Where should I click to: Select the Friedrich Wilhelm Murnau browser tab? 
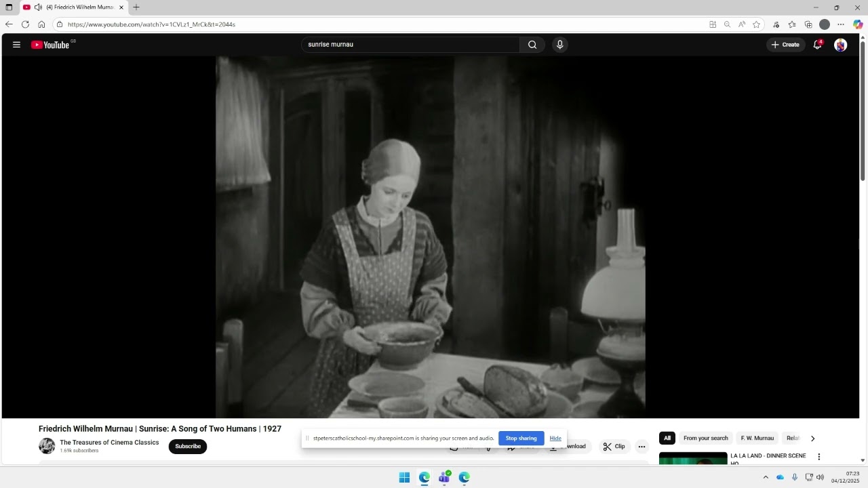[74, 7]
